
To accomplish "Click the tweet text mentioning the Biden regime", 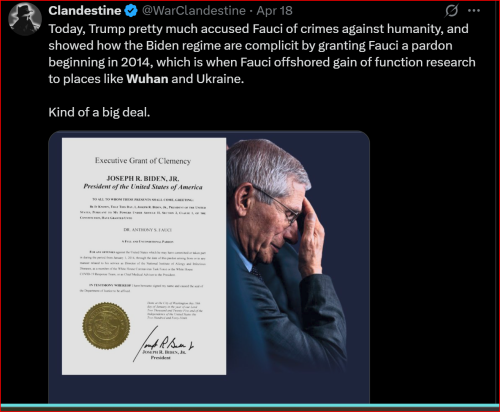I will pos(250,46).
